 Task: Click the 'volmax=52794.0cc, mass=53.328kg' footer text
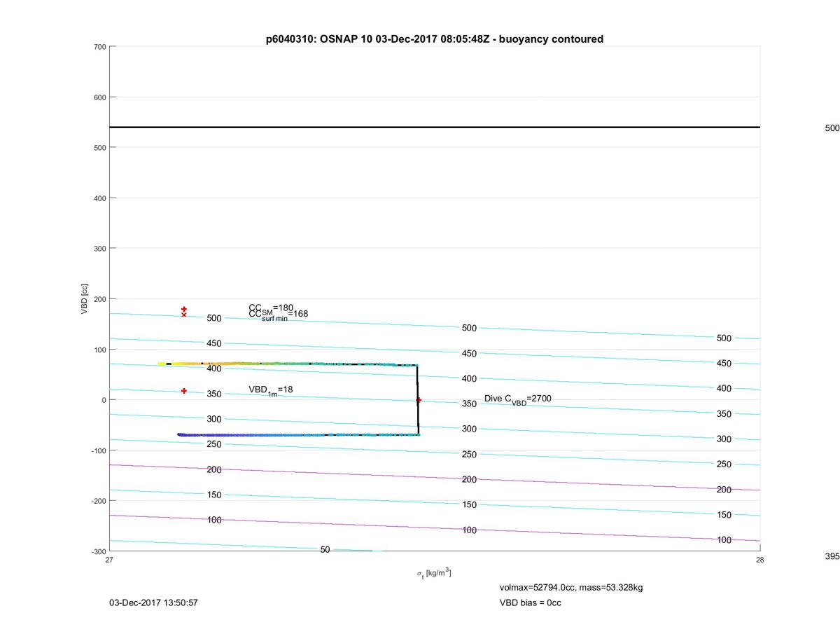(x=571, y=588)
